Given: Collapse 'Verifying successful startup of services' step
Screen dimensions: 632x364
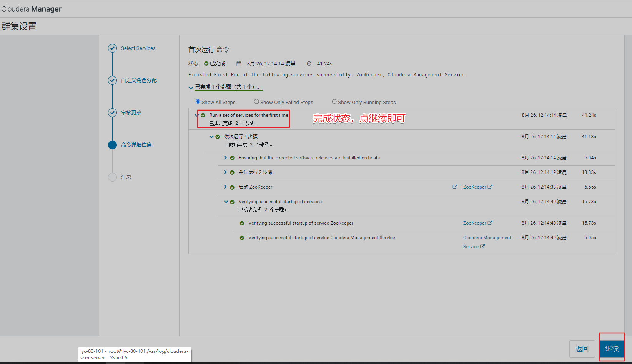Looking at the screenshot, I should 226,202.
